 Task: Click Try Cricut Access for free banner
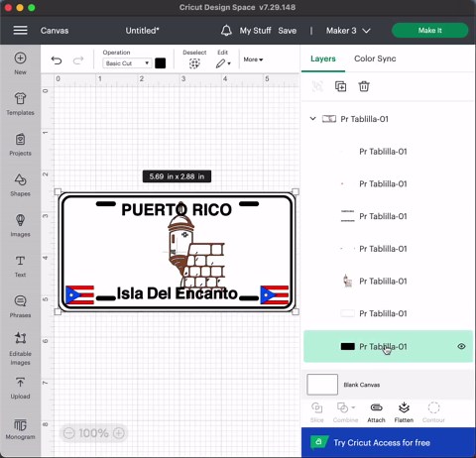389,442
